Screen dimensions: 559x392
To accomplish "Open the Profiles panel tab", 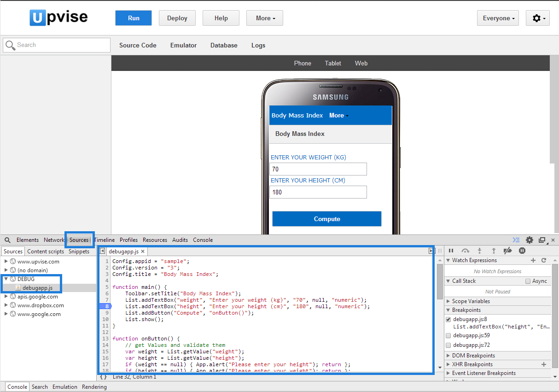I will tap(129, 240).
